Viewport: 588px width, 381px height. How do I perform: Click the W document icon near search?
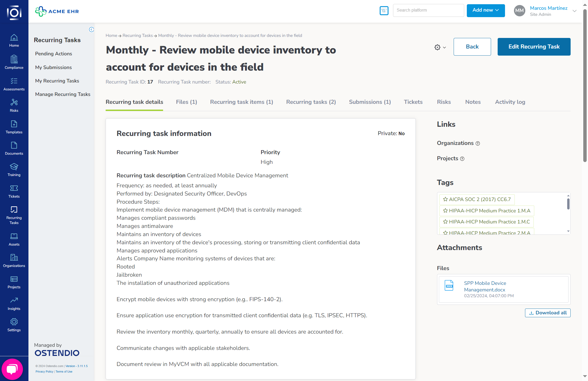pos(384,11)
